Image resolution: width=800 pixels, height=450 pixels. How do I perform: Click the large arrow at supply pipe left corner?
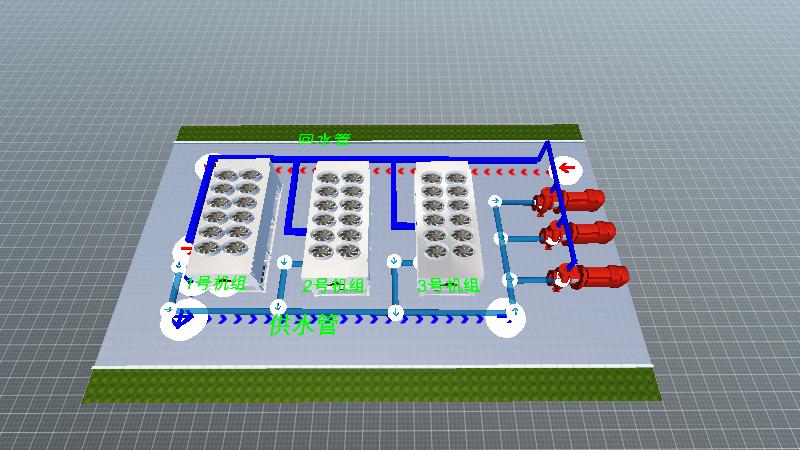181,319
